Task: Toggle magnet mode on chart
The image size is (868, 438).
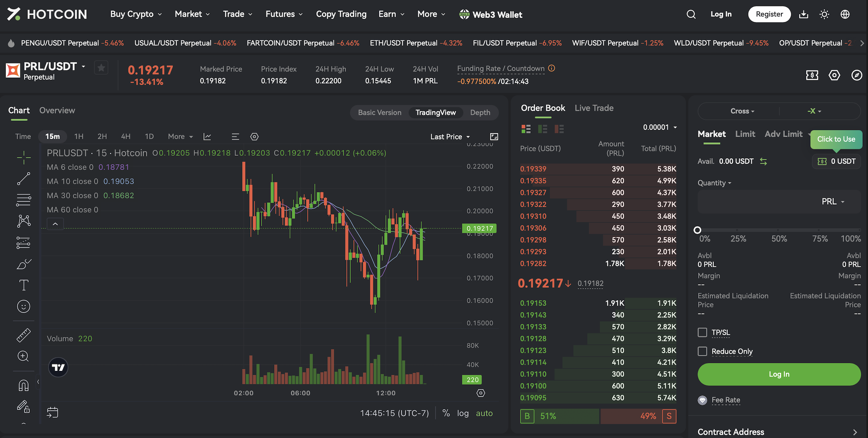Action: click(24, 386)
